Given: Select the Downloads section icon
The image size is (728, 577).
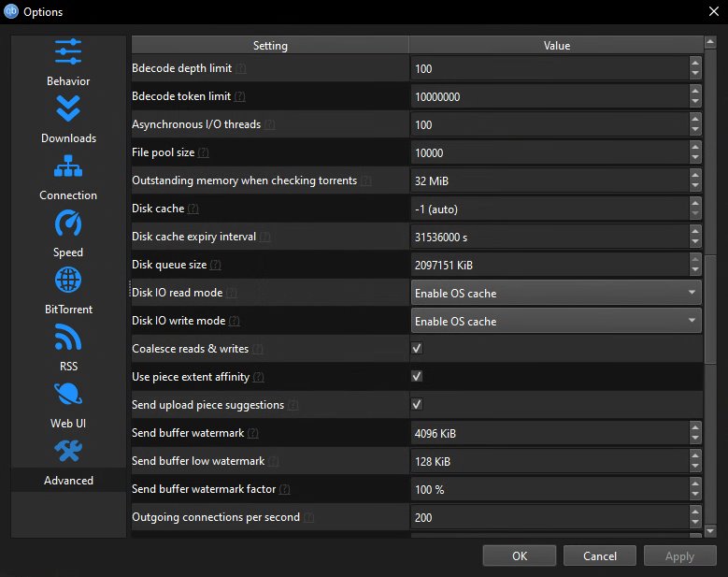Looking at the screenshot, I should coord(68,109).
